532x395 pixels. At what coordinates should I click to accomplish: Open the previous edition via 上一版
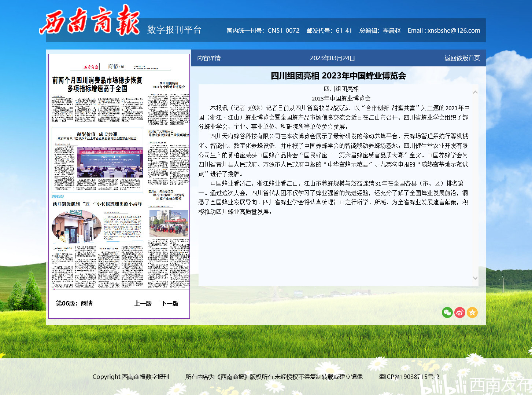click(143, 304)
